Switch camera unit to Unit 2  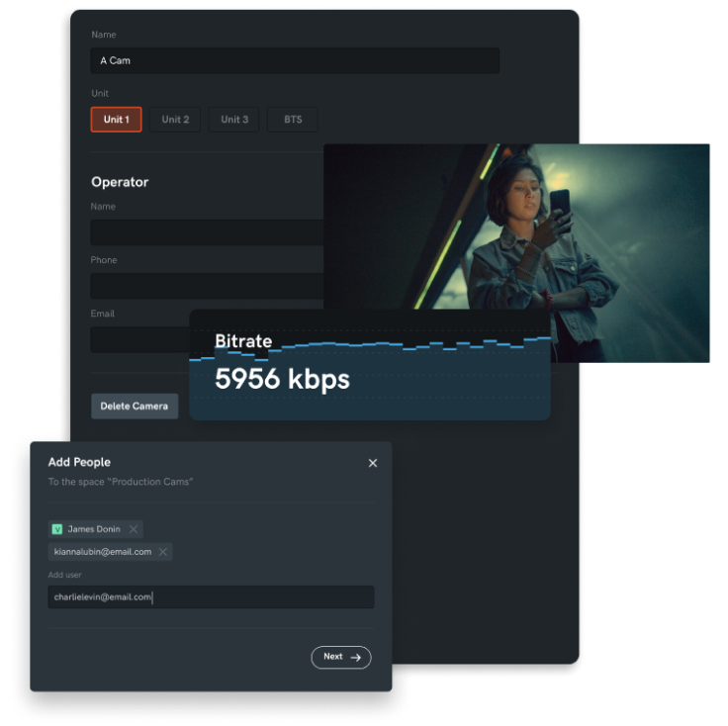pos(175,120)
